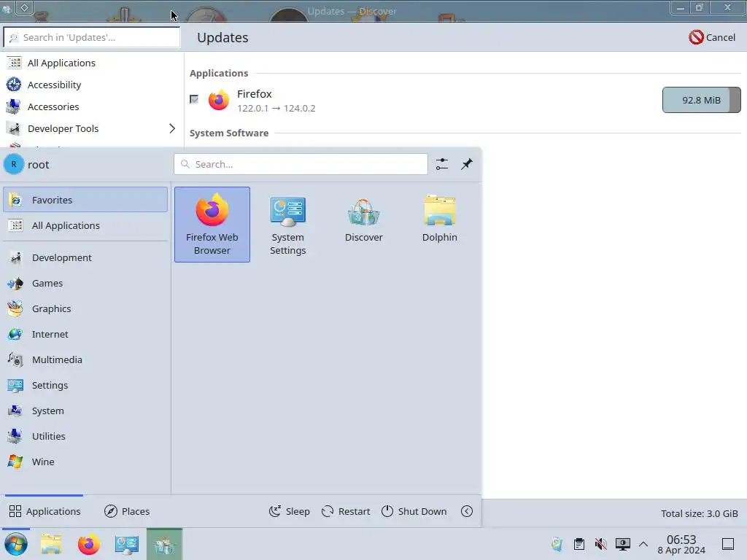Viewport: 747px width, 560px height.
Task: Open the System category in launcher
Action: pyautogui.click(x=85, y=411)
